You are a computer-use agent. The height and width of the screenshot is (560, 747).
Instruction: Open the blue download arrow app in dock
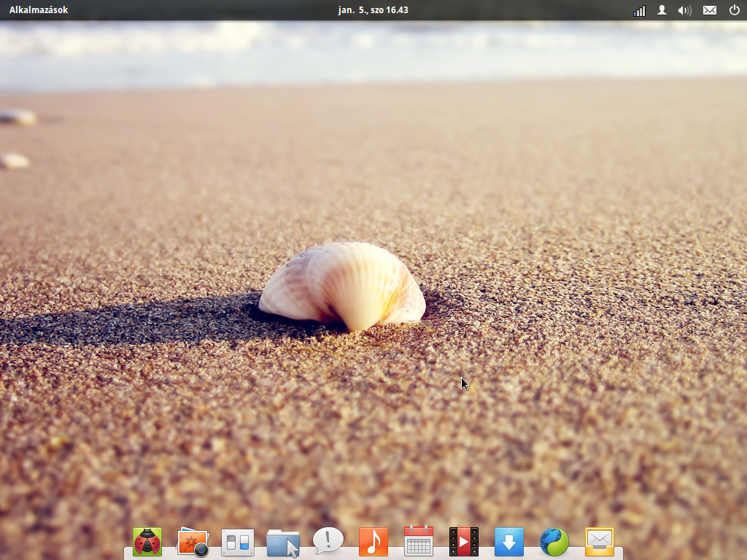click(509, 542)
